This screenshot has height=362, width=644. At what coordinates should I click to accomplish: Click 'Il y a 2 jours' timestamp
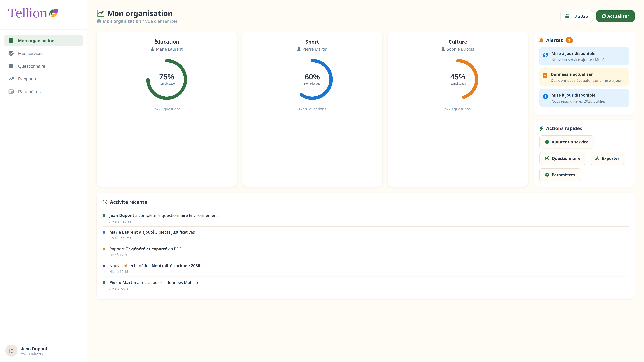[119, 288]
